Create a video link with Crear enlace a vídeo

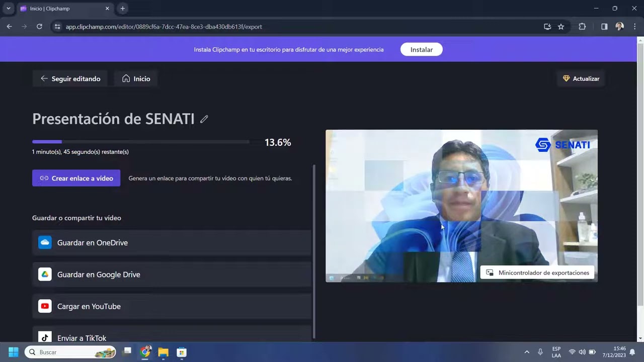[76, 178]
